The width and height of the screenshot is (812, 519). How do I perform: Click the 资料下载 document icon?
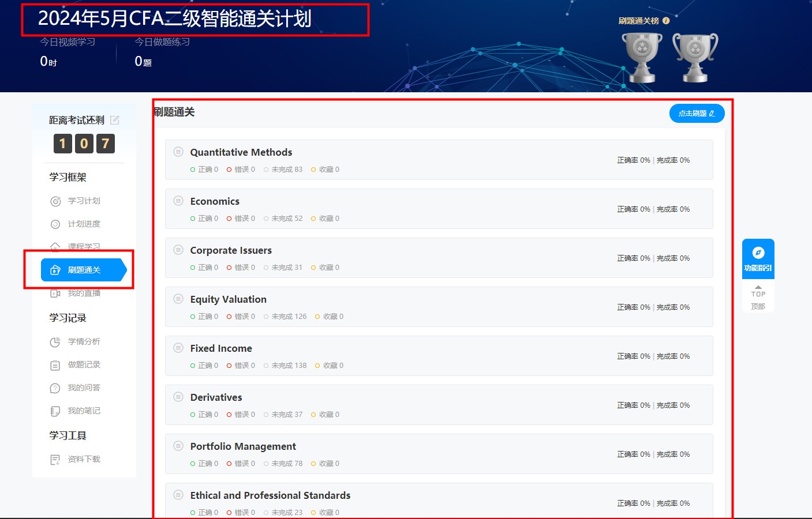[55, 460]
